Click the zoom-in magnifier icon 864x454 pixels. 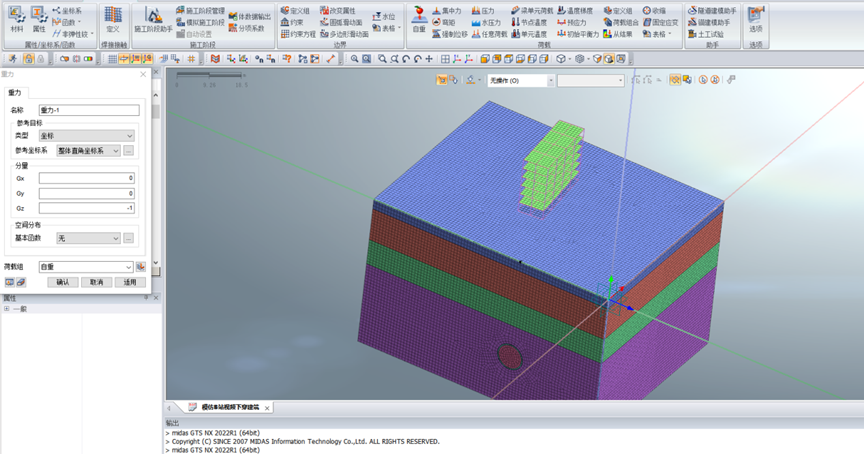354,59
